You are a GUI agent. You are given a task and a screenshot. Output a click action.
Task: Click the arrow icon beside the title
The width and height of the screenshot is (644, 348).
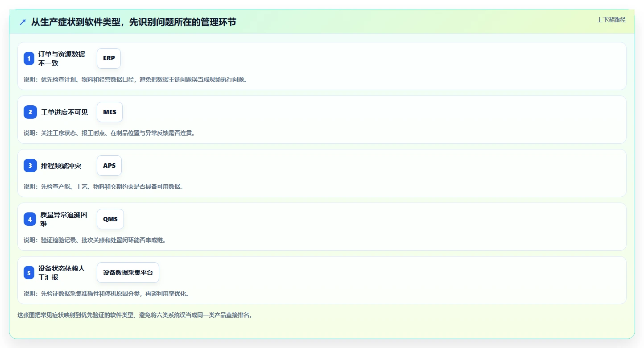(23, 22)
